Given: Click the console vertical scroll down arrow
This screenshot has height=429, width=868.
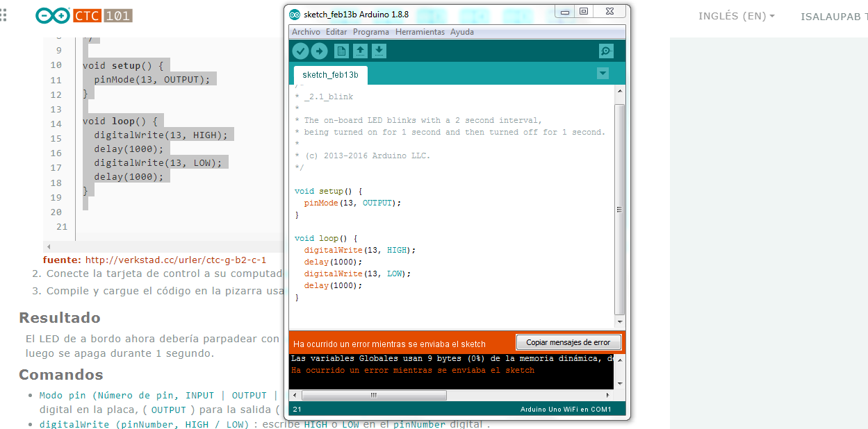Looking at the screenshot, I should click(x=620, y=384).
